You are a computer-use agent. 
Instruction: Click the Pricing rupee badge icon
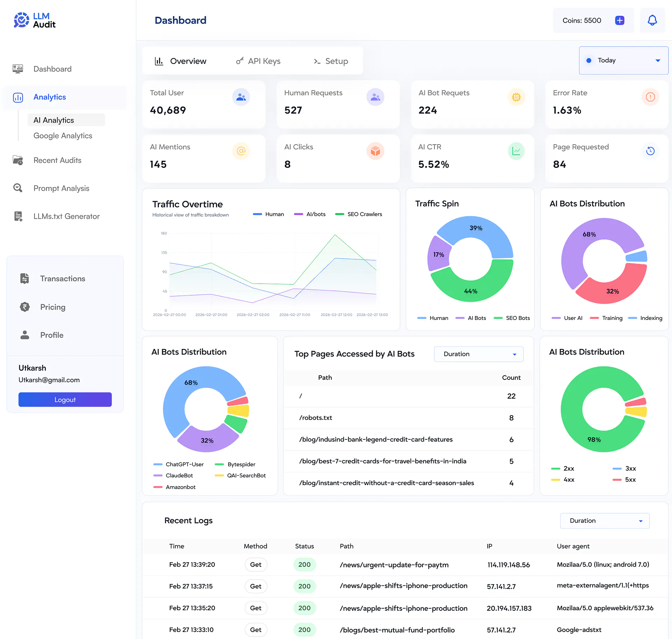24,307
